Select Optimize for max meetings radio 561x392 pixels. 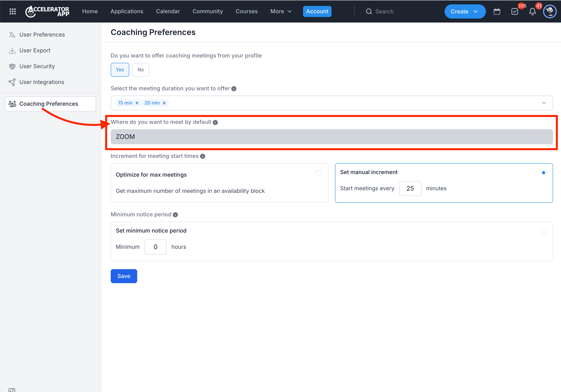coord(319,173)
